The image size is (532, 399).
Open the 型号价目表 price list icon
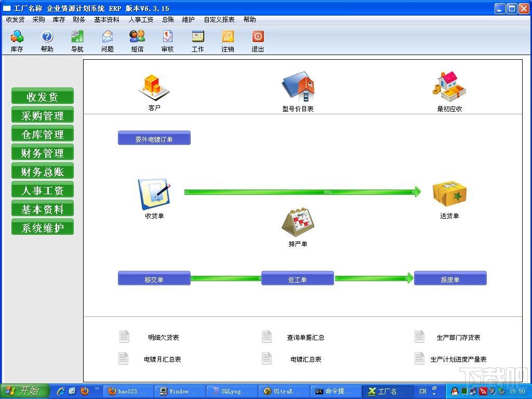point(298,87)
